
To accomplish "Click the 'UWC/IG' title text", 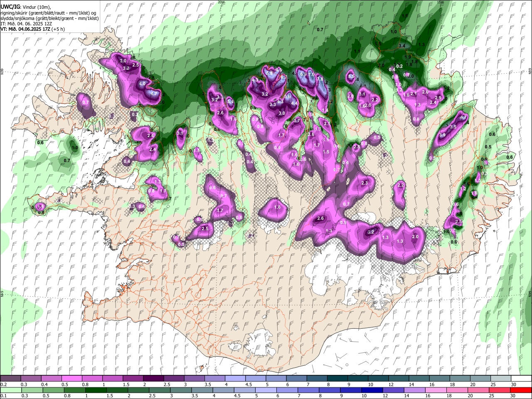I will click(10, 7).
